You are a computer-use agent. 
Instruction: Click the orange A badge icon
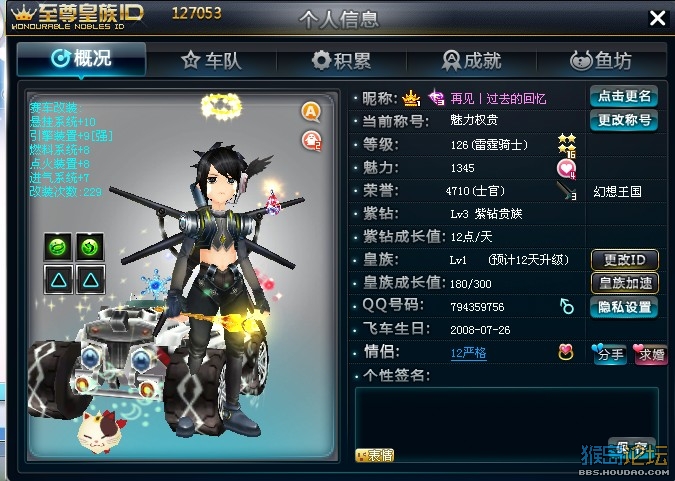pyautogui.click(x=310, y=112)
